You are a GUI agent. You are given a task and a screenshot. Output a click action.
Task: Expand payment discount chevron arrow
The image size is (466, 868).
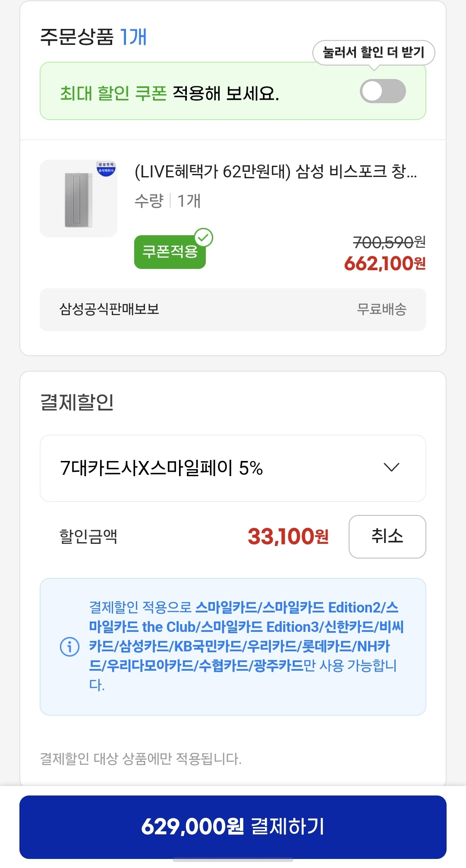click(391, 467)
